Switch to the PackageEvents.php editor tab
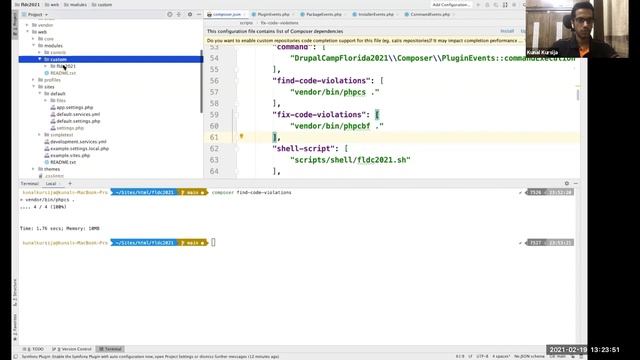This screenshot has height=360, width=640. (323, 14)
